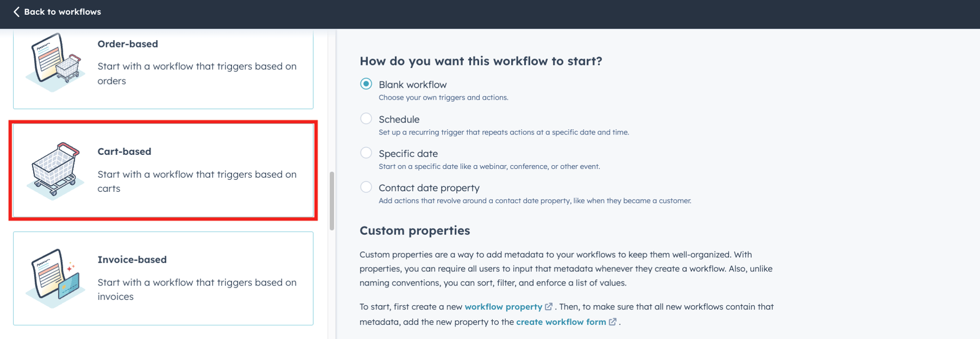
Task: Click the external link icon beside create workflow form
Action: (613, 322)
